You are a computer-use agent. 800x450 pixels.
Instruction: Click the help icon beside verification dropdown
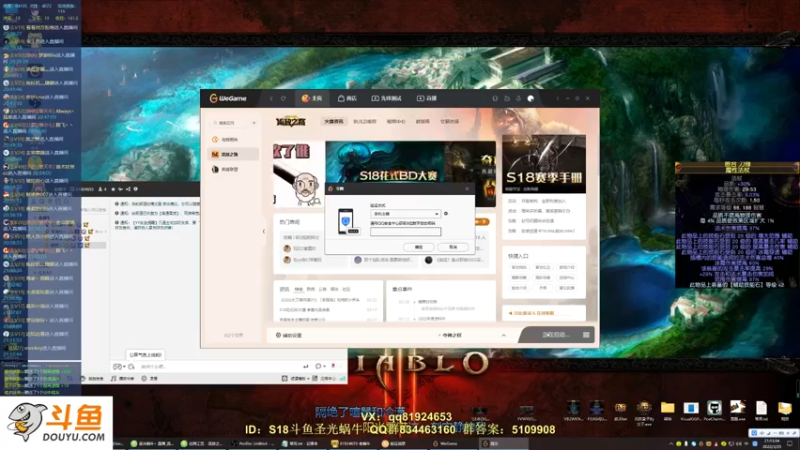point(446,214)
